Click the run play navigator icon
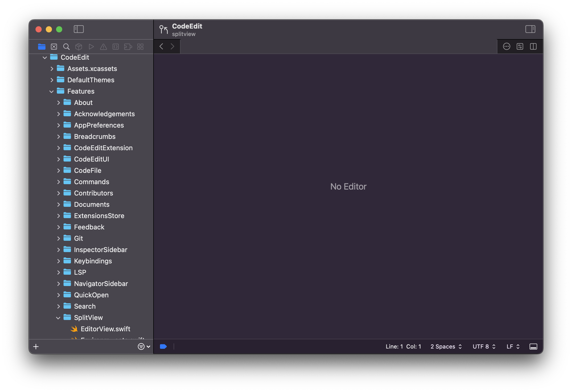This screenshot has height=392, width=572. point(91,47)
